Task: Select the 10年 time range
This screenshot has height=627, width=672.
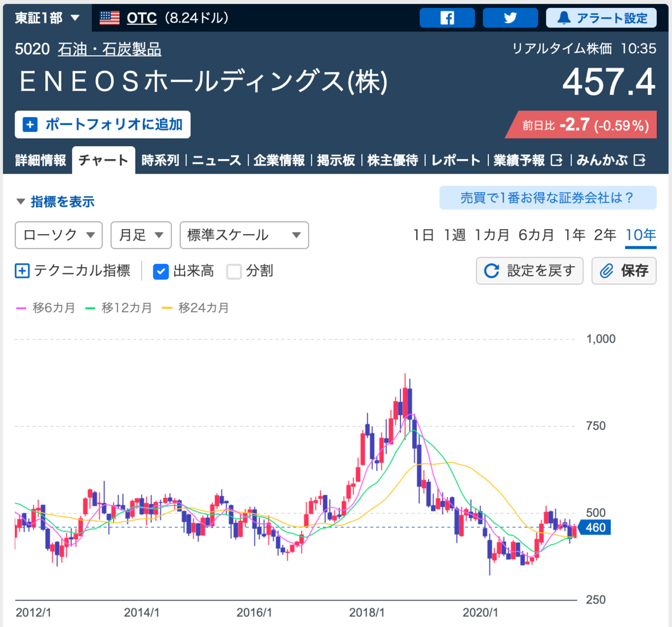Action: [x=641, y=235]
